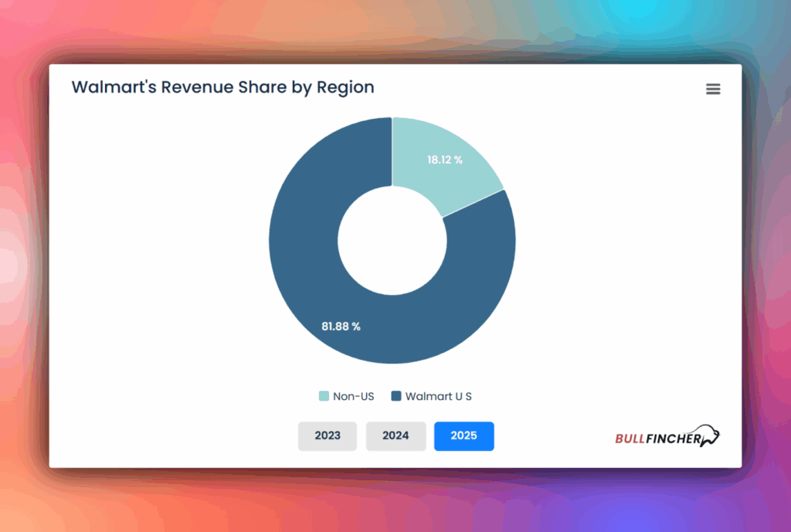Image resolution: width=791 pixels, height=532 pixels.
Task: Switch to the 2023 view
Action: (327, 435)
